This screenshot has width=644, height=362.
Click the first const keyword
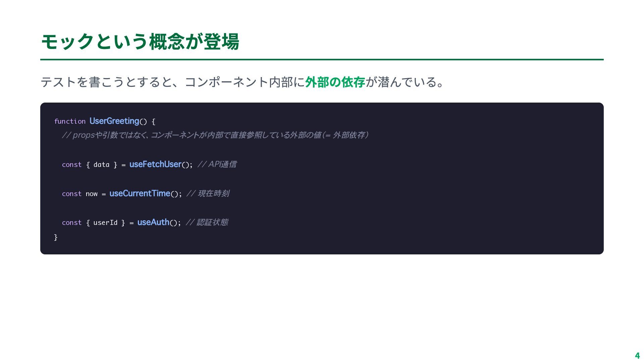click(71, 165)
